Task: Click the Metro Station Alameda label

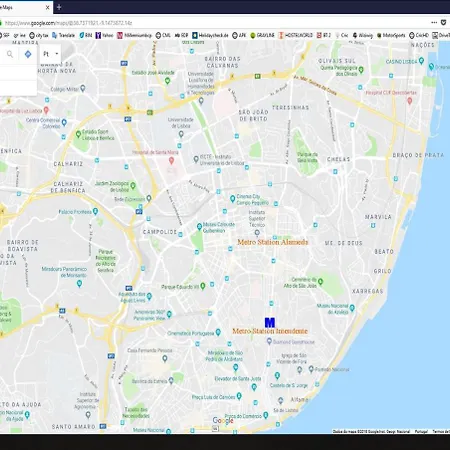Action: point(273,242)
